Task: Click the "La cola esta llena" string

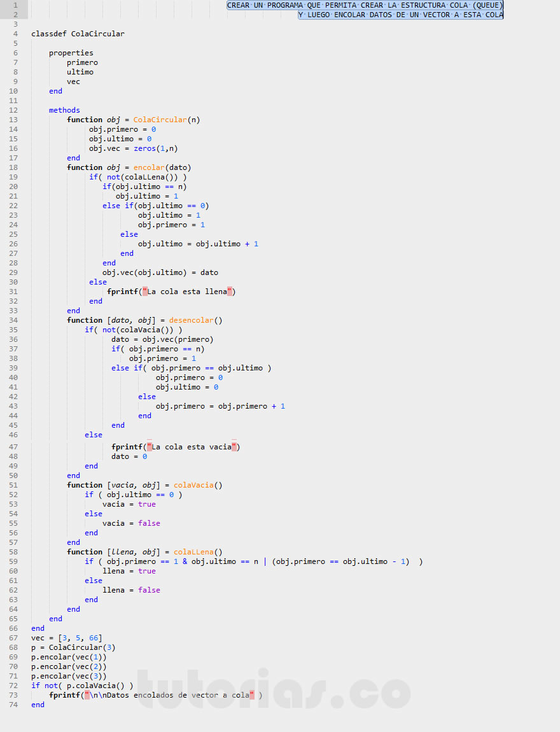Action: (189, 292)
